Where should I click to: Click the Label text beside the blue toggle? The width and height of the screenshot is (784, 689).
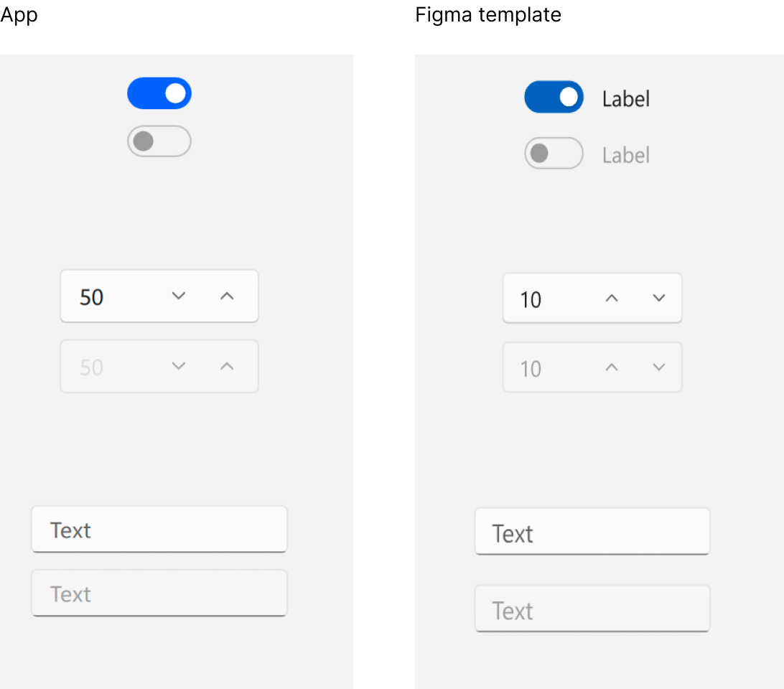click(625, 98)
